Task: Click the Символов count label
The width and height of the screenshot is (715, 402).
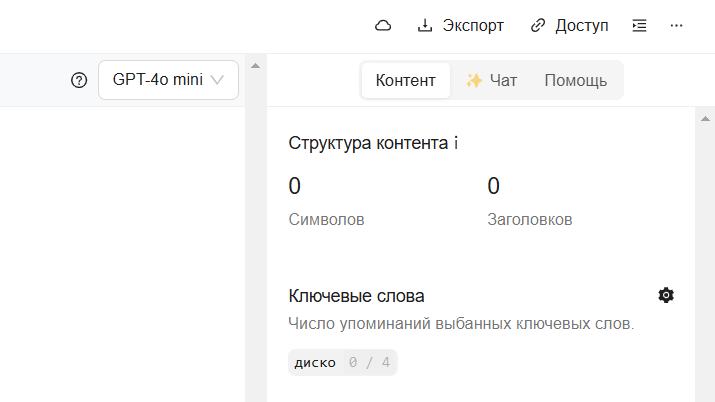Action: [x=326, y=220]
